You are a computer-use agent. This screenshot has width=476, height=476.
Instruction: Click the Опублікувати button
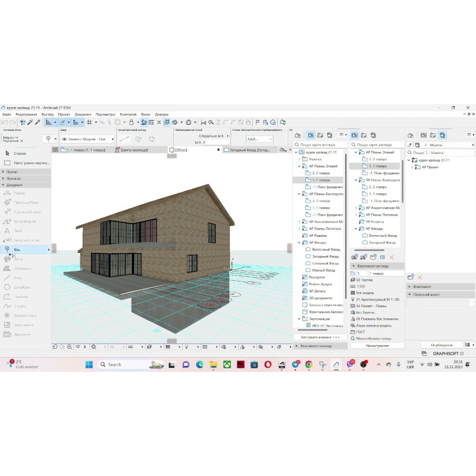(441, 345)
